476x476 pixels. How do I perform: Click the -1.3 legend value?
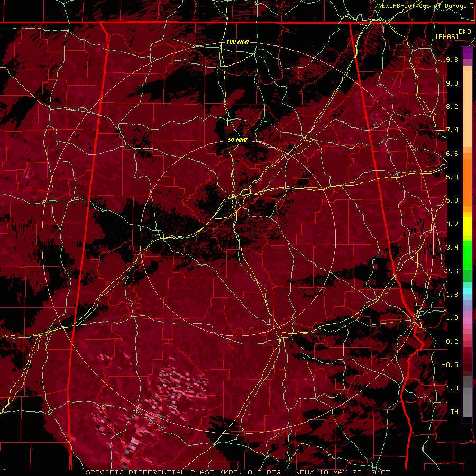point(451,388)
